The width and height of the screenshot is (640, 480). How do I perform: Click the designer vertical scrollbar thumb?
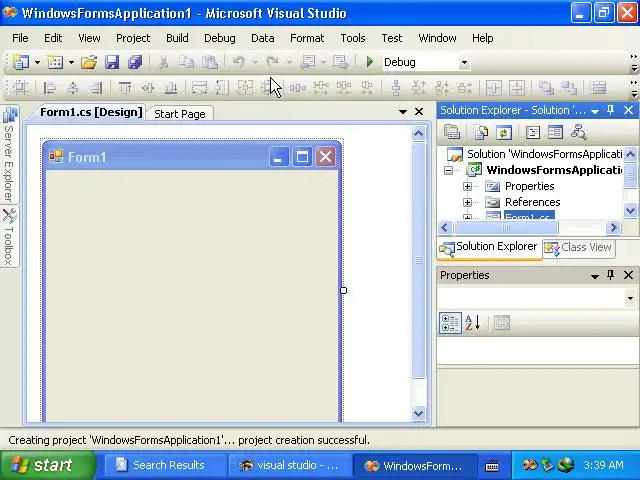[x=419, y=260]
